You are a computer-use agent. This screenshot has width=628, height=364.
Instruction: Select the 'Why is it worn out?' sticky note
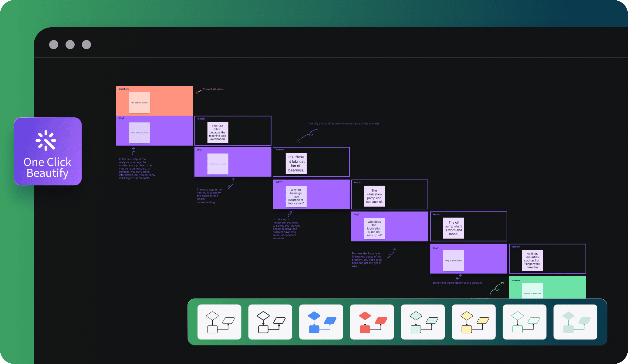coord(454,261)
